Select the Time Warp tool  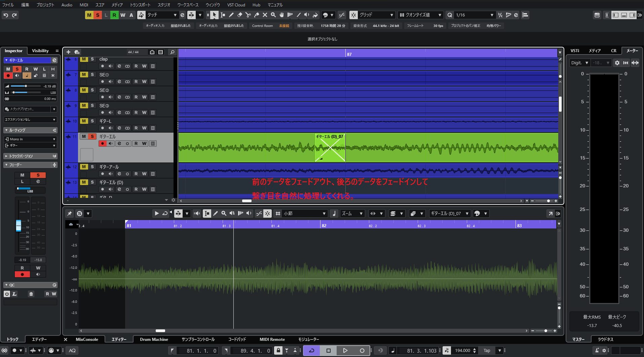click(290, 15)
